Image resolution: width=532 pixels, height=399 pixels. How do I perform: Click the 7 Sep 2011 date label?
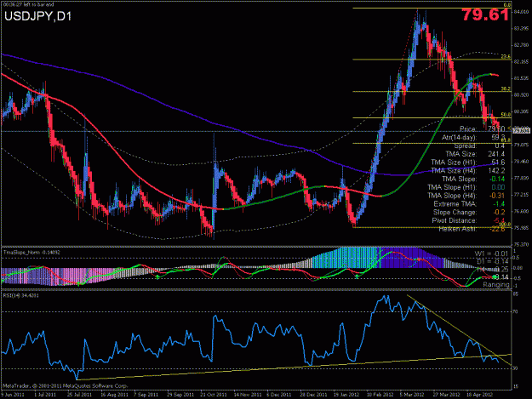[x=146, y=395]
